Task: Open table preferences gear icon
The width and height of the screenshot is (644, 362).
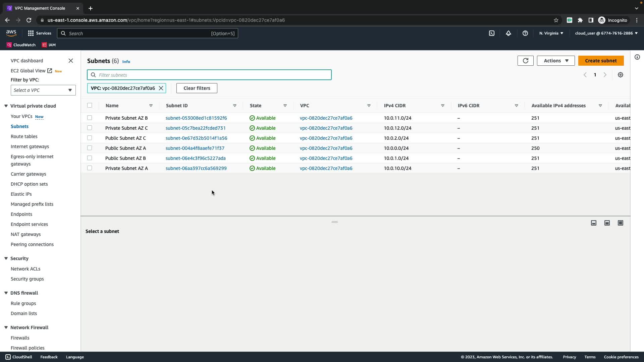Action: point(620,75)
